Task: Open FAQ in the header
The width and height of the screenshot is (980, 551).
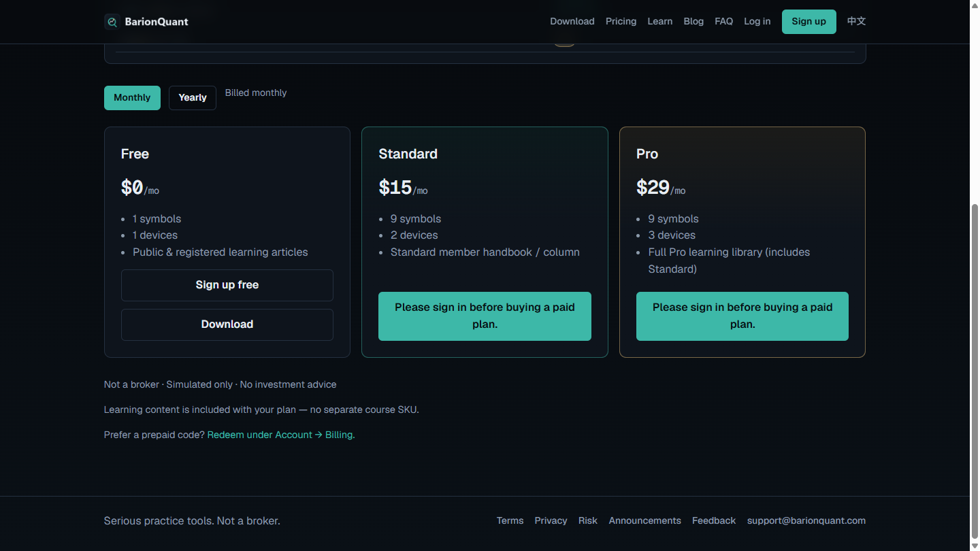Action: [723, 21]
